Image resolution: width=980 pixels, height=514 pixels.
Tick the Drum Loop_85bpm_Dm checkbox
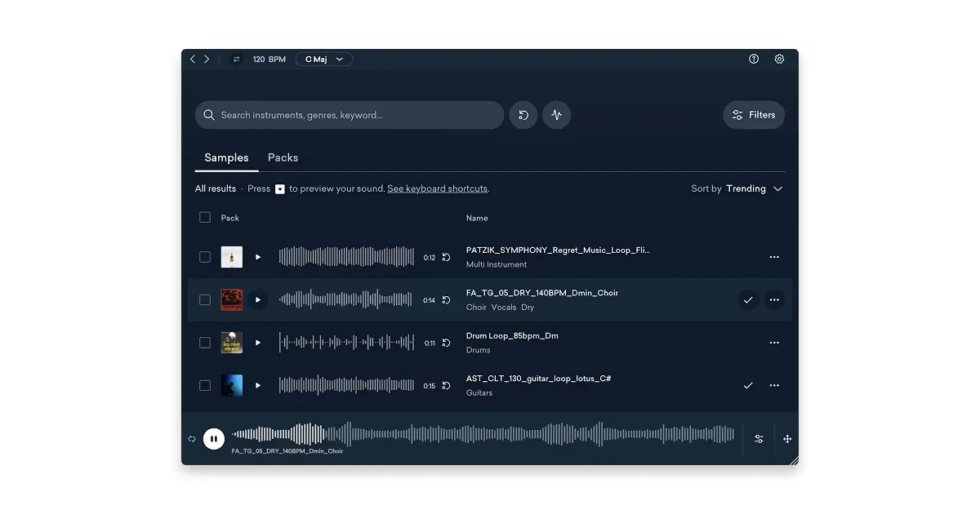click(x=205, y=343)
